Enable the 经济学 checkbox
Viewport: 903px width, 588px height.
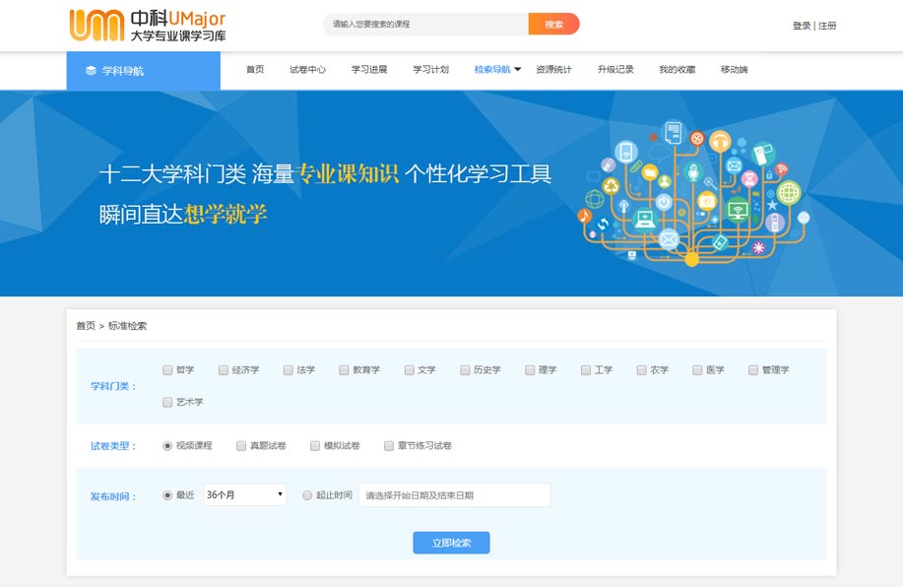[224, 370]
